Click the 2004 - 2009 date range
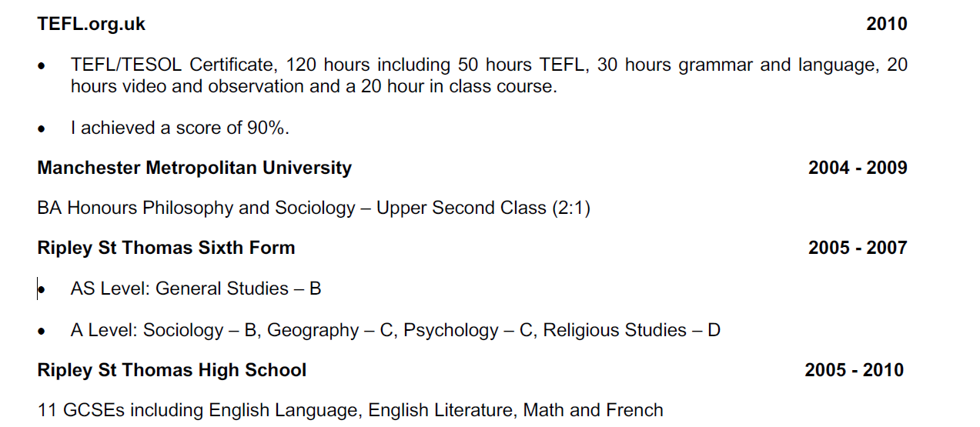The width and height of the screenshot is (980, 427). [x=857, y=168]
